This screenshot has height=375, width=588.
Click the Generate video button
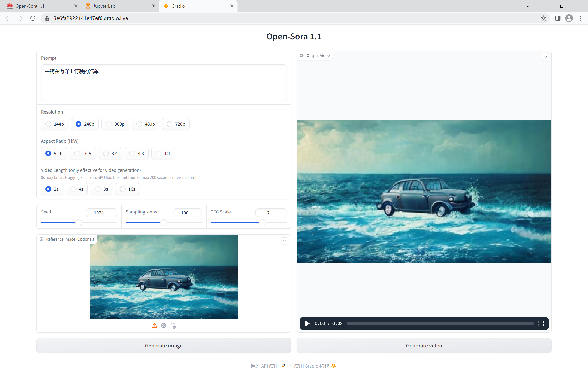pos(424,345)
